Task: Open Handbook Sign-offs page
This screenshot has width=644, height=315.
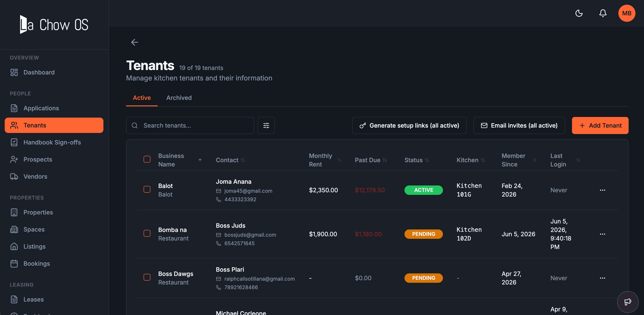Action: click(54, 142)
